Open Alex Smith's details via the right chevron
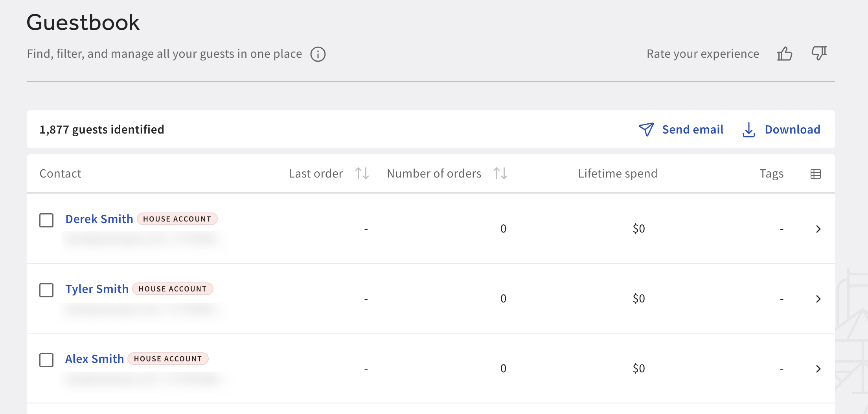 (x=819, y=368)
